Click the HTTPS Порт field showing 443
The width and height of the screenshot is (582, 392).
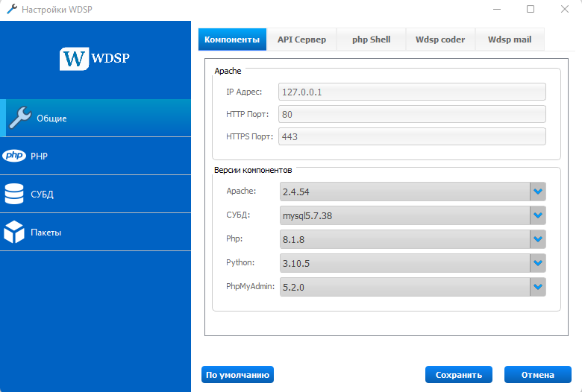tap(412, 136)
